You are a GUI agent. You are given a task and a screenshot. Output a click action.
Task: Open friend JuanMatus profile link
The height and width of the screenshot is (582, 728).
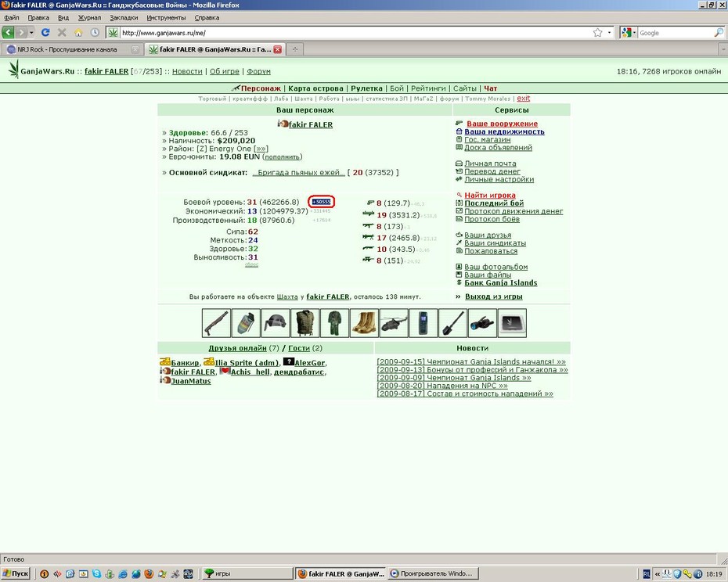pos(191,381)
